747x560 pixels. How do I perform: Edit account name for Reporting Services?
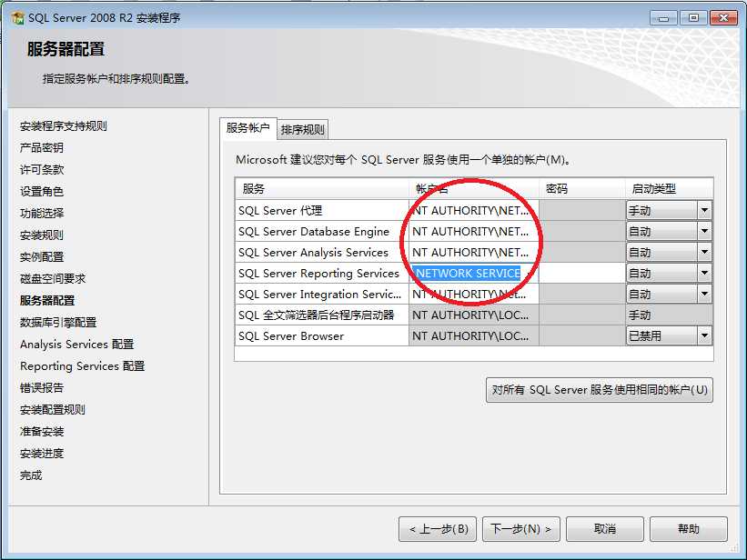pos(473,273)
